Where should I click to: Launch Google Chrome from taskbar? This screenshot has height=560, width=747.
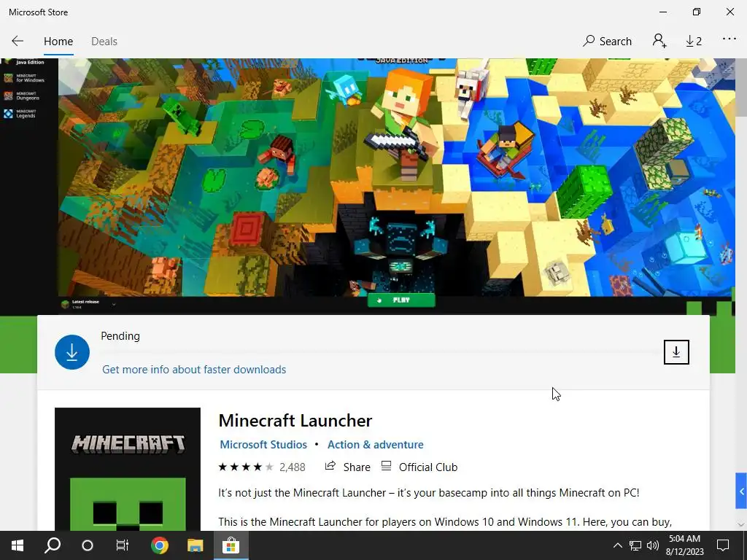[x=160, y=545]
